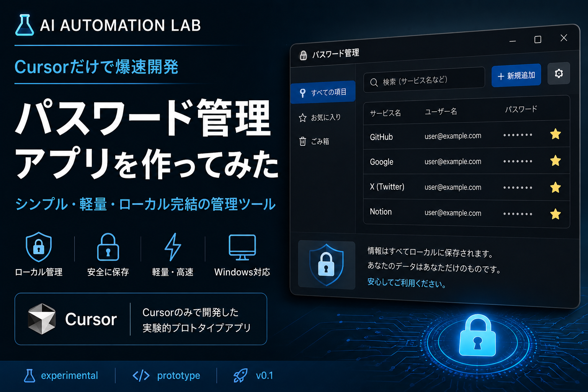588x392 pixels.
Task: Click the experimental label in bottom bar
Action: (69, 376)
